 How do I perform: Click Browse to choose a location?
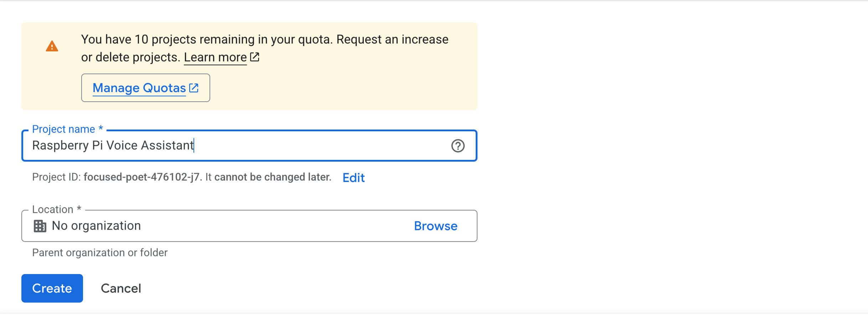tap(435, 226)
